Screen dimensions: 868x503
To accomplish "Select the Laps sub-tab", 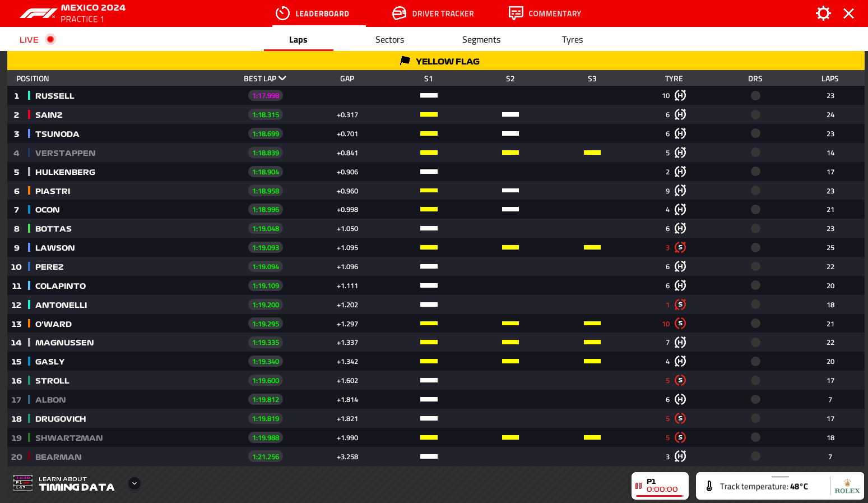I will tap(298, 39).
